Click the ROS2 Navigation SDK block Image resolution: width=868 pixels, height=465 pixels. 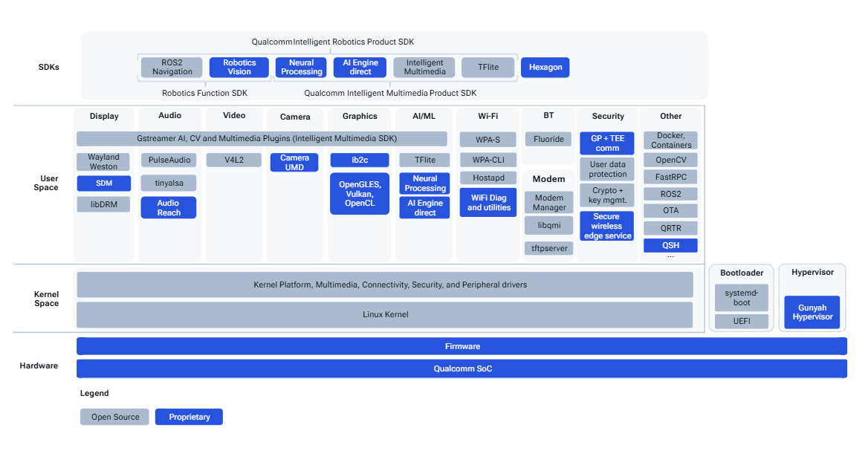coord(172,67)
